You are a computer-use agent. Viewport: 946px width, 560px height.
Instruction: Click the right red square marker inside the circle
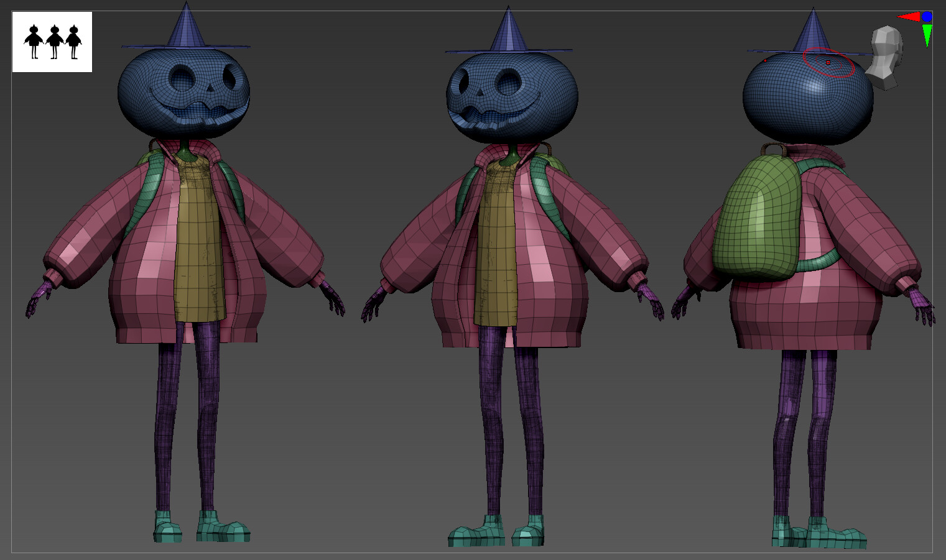(x=828, y=62)
